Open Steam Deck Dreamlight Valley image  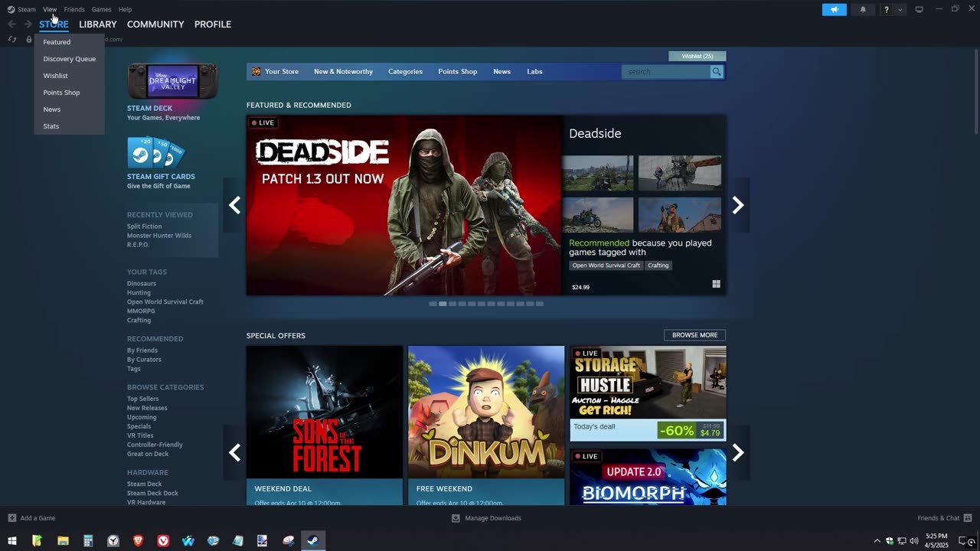(x=172, y=81)
